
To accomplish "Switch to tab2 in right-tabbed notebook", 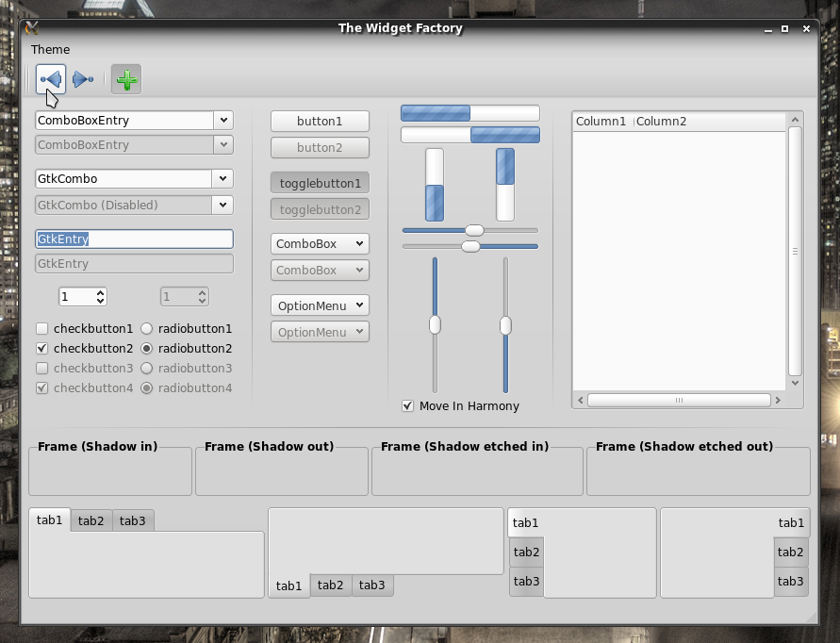I will [791, 552].
